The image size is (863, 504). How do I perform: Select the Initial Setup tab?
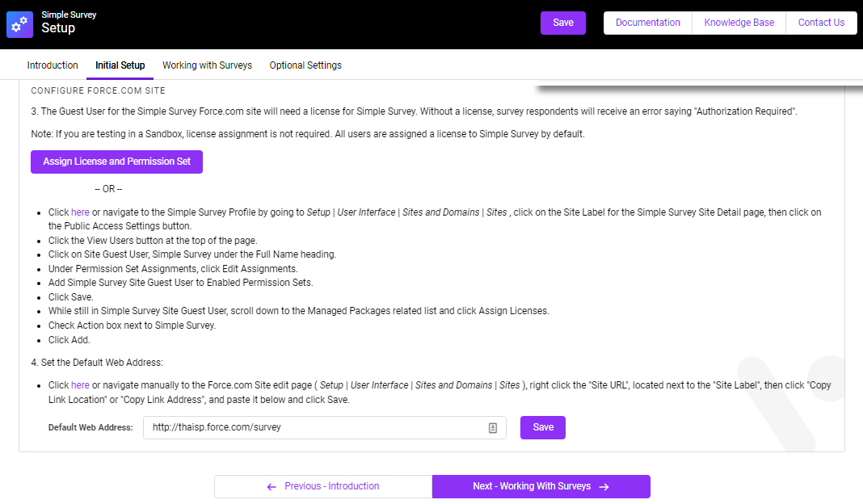point(120,65)
